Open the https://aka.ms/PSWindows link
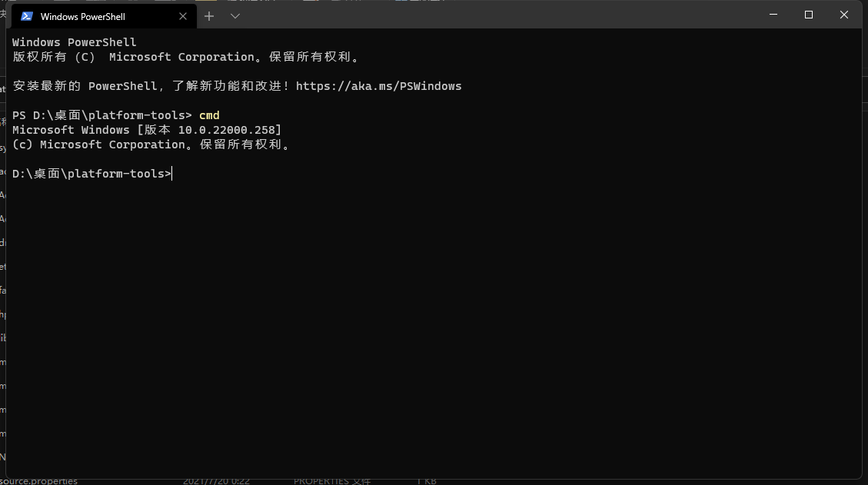Screen dimensions: 868x485 coord(378,86)
